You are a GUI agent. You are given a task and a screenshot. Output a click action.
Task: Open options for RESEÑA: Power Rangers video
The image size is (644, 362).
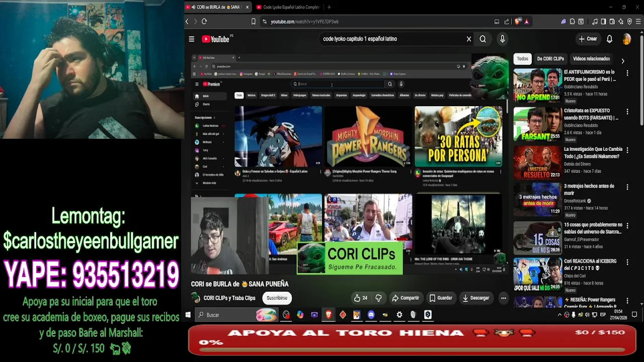[627, 301]
